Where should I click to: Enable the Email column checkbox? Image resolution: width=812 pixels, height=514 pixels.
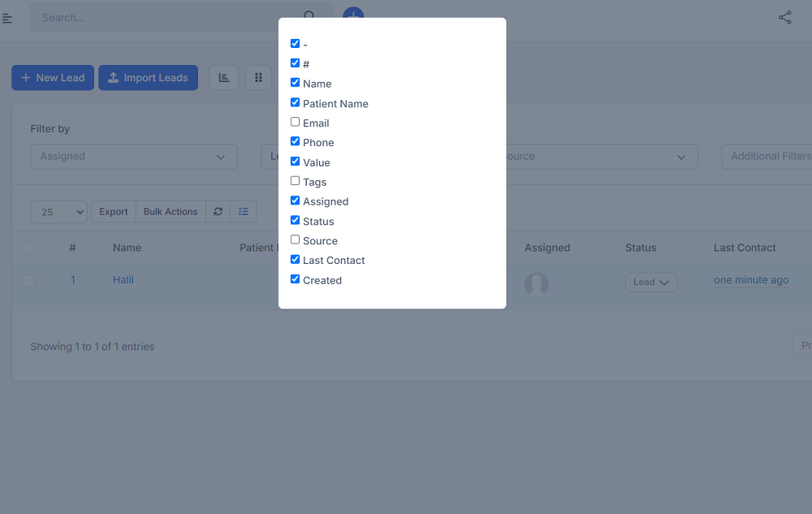point(296,122)
